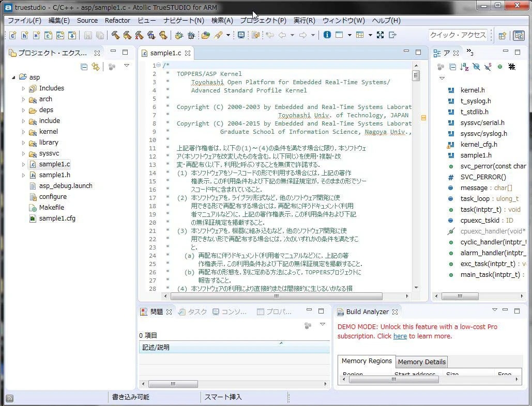Open the プロジェクト(P) menu
532x406 pixels.
[x=263, y=20]
